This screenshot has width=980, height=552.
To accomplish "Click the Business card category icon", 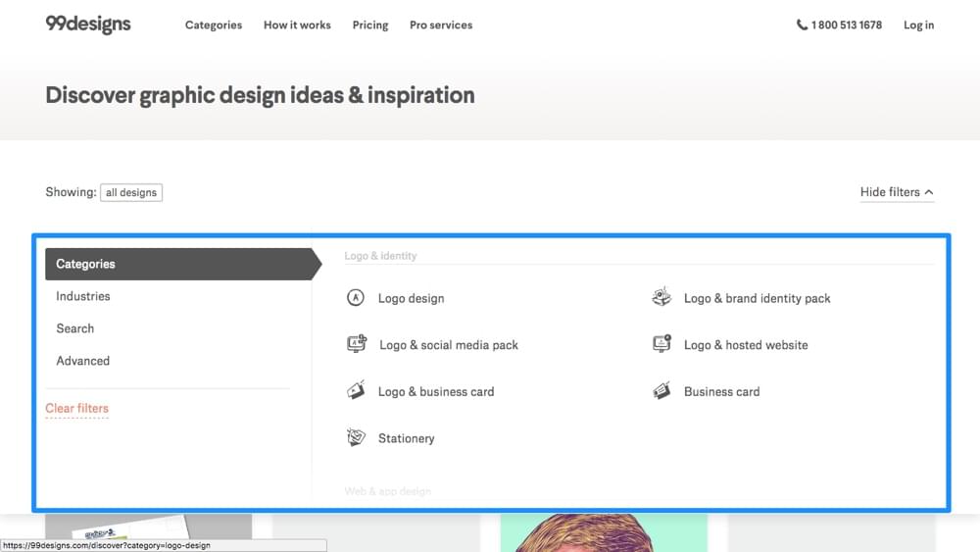I will (661, 391).
